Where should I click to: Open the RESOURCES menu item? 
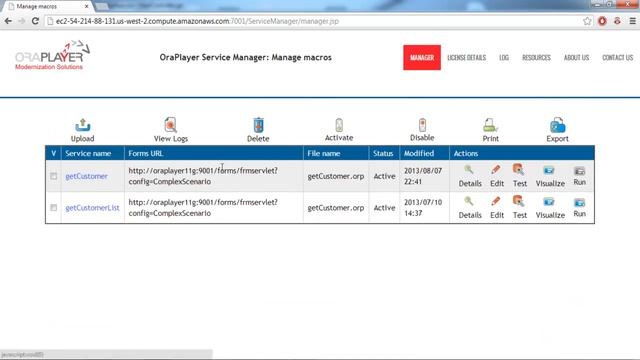pos(536,58)
